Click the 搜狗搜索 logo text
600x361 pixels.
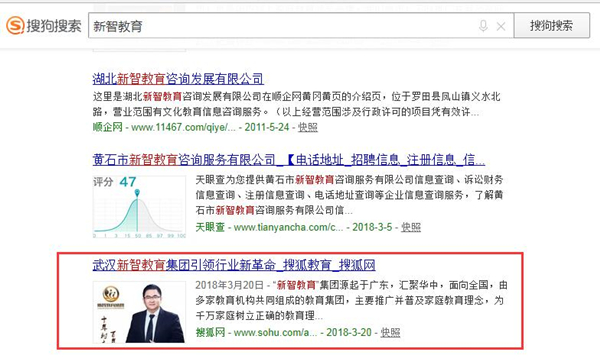[x=54, y=26]
